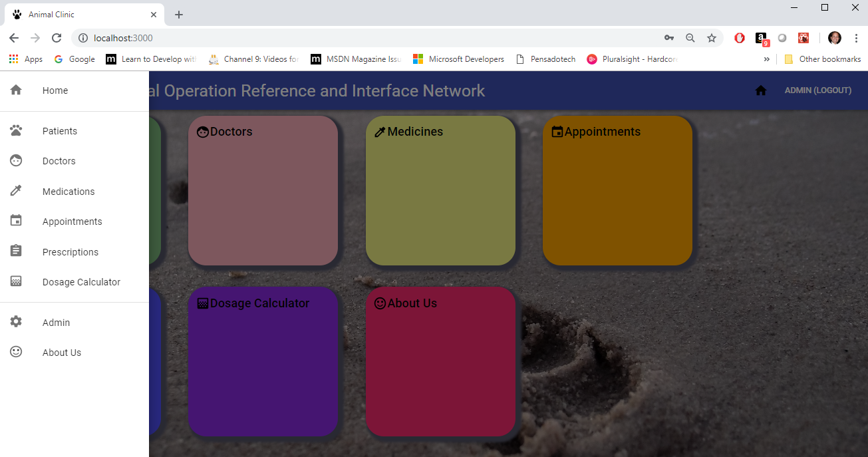Click the browser forward arrow
The image size is (868, 457).
[x=35, y=38]
